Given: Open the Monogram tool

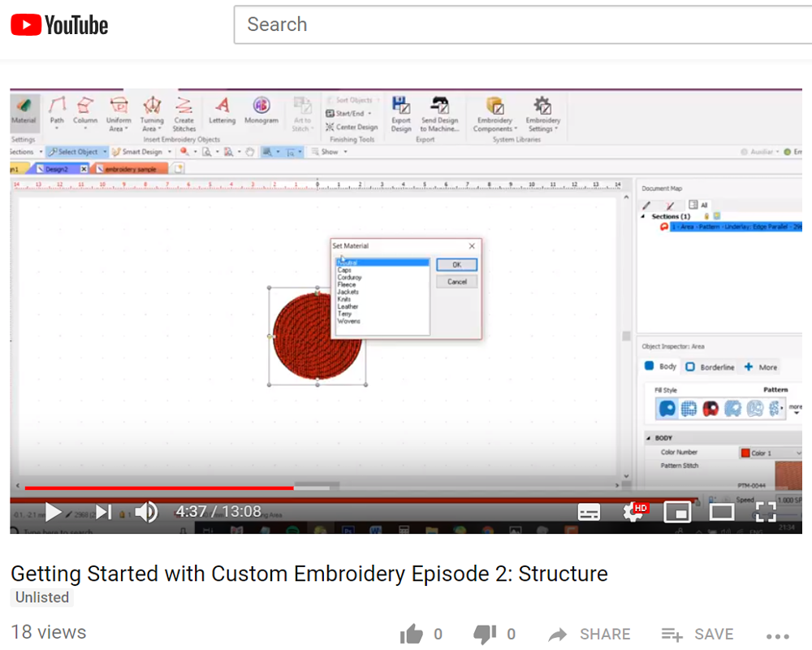Looking at the screenshot, I should click(261, 110).
